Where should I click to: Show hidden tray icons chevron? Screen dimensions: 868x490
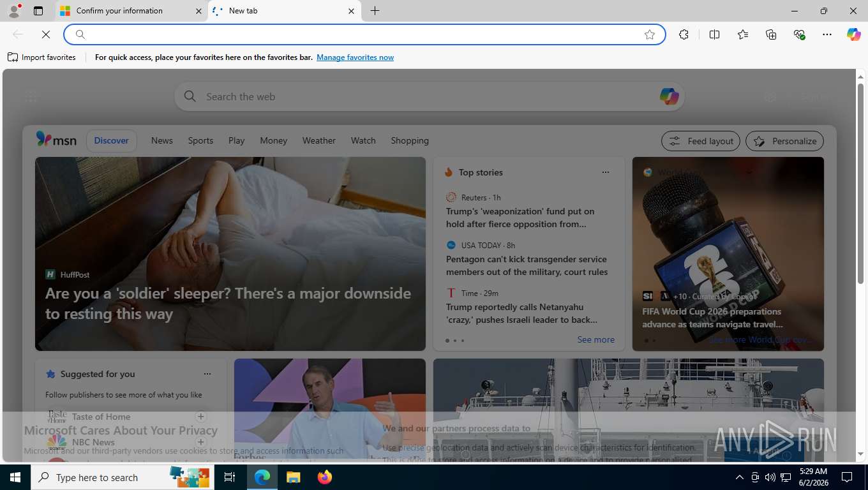click(739, 477)
